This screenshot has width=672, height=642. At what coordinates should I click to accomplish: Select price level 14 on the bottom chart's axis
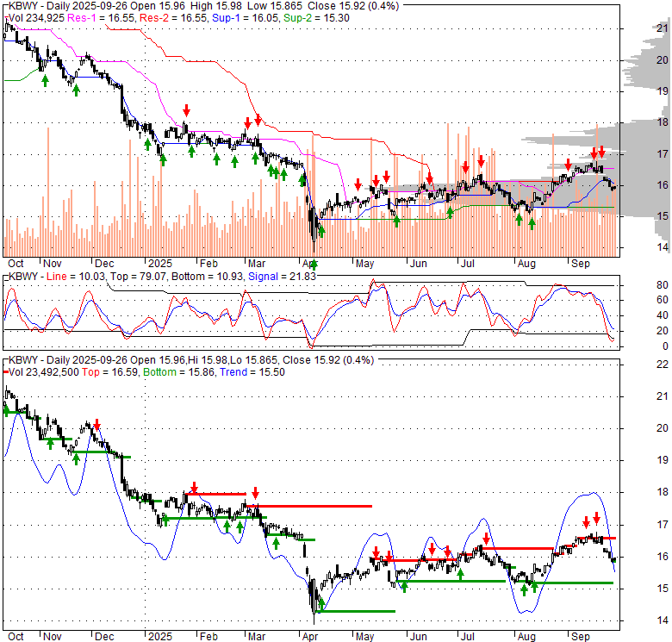pyautogui.click(x=663, y=620)
